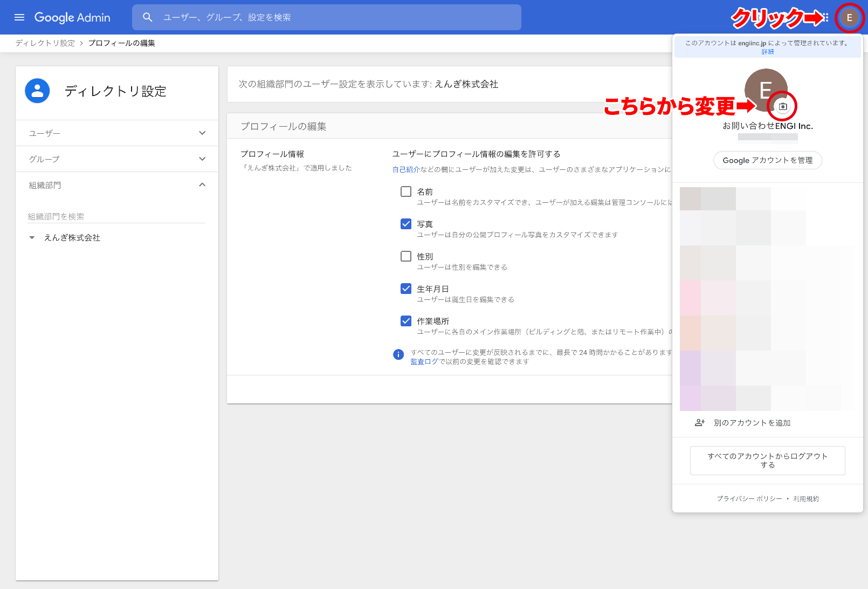
Task: Click the directory settings person icon
Action: [x=37, y=91]
